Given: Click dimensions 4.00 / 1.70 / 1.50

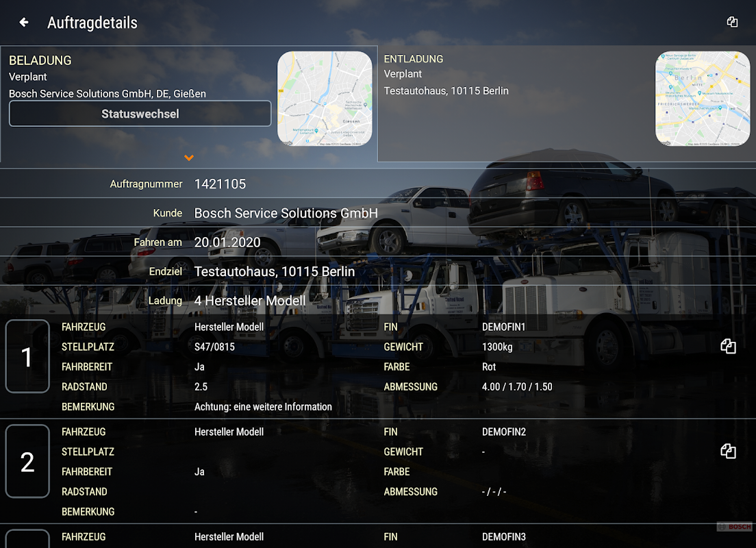Looking at the screenshot, I should pos(517,386).
